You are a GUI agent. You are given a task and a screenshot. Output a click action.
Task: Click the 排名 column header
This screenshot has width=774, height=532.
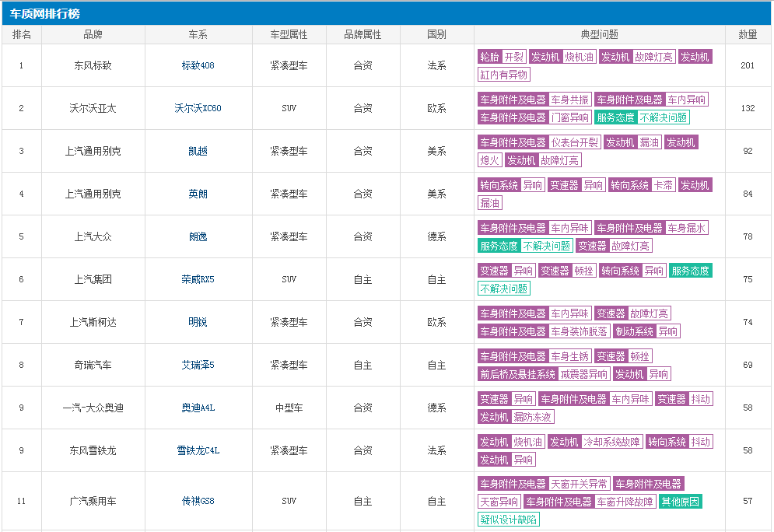click(x=22, y=34)
